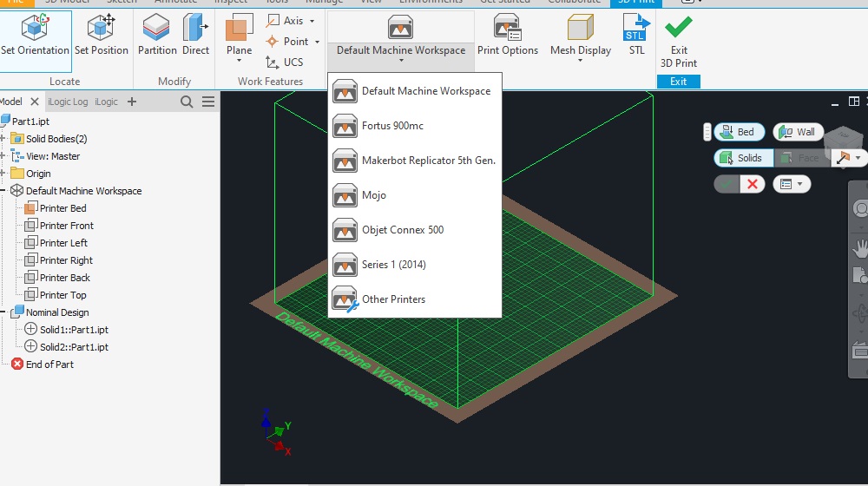Expand the Axis dropdown arrow
Screen dimensions: 868x486
click(312, 21)
